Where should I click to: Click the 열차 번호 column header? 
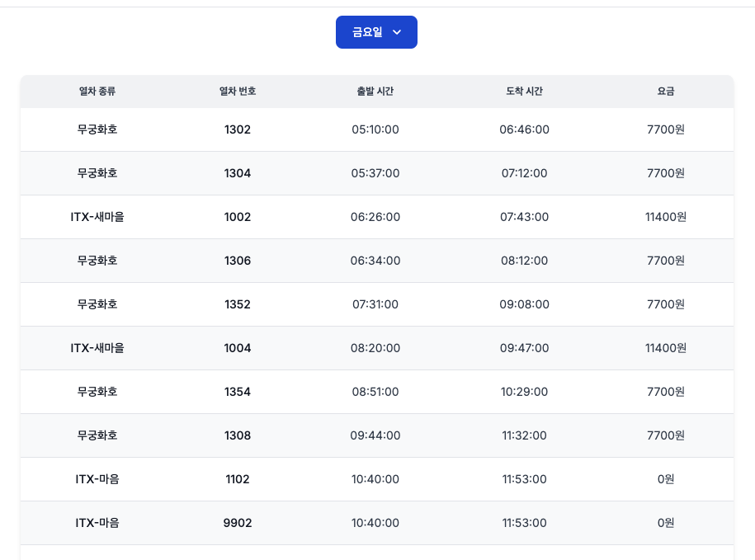point(238,92)
